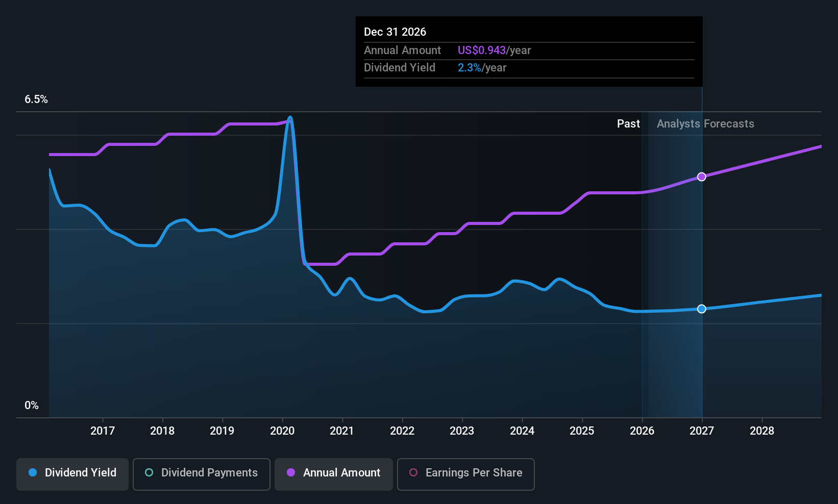Select the blue Dividend Yield marker at 2027
Image resolution: width=838 pixels, height=504 pixels.
coord(702,309)
